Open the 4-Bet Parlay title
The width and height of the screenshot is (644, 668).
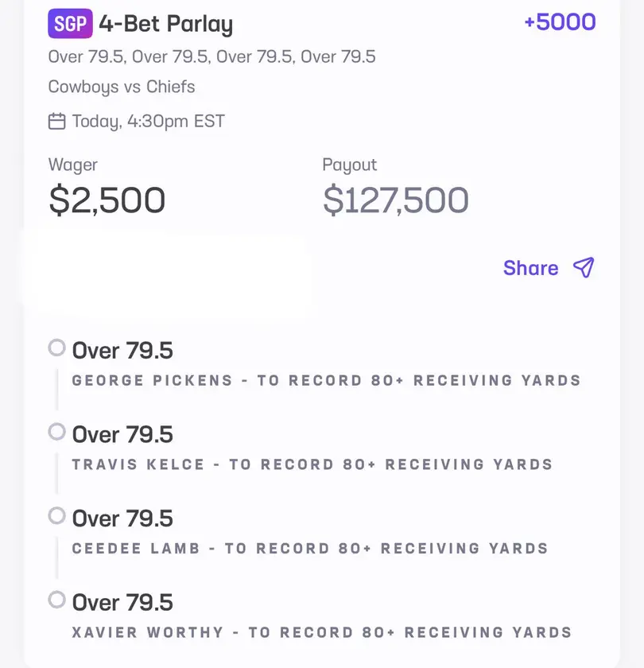pyautogui.click(x=165, y=25)
